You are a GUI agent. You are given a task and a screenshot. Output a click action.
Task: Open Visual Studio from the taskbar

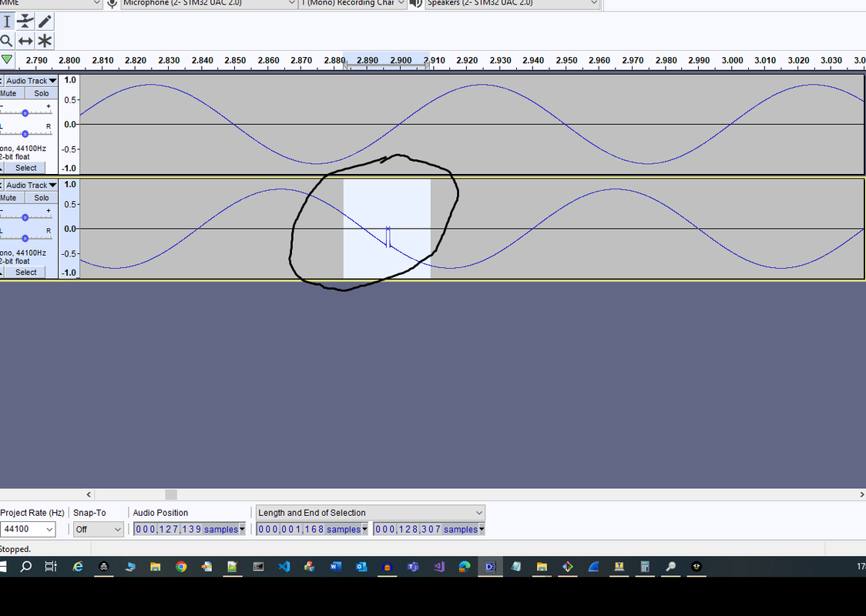(439, 566)
